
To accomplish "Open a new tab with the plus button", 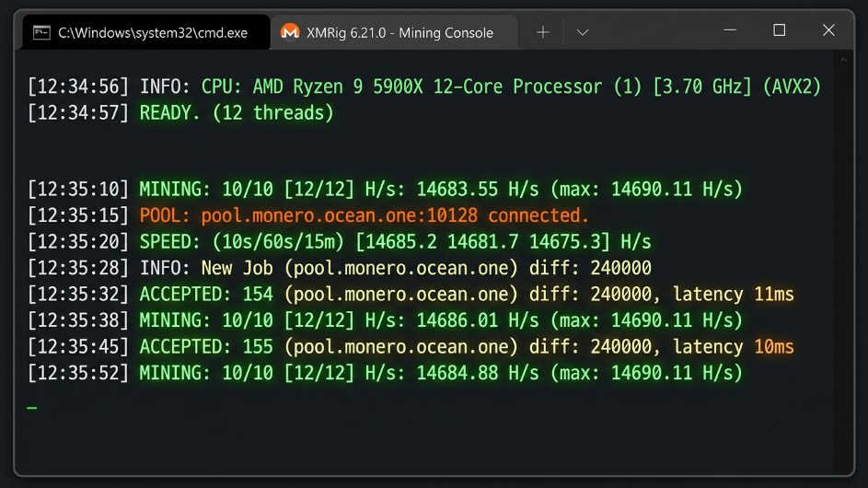I will click(542, 32).
